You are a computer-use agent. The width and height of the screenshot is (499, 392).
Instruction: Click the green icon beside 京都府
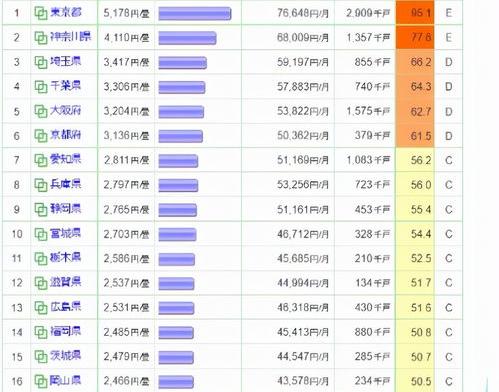[x=41, y=136]
